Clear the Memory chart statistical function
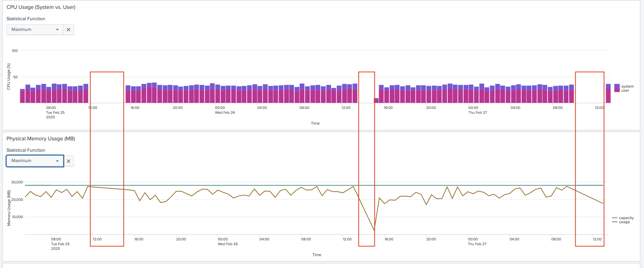The width and height of the screenshot is (644, 268). pyautogui.click(x=68, y=161)
